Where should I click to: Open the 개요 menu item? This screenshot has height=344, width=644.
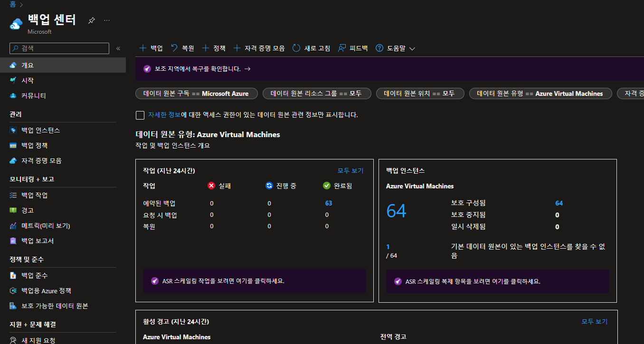(x=63, y=65)
